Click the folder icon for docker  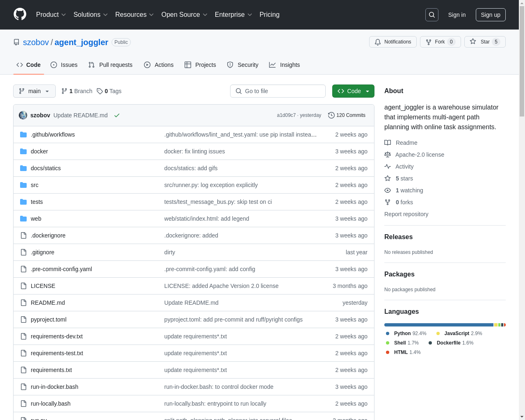click(x=23, y=151)
